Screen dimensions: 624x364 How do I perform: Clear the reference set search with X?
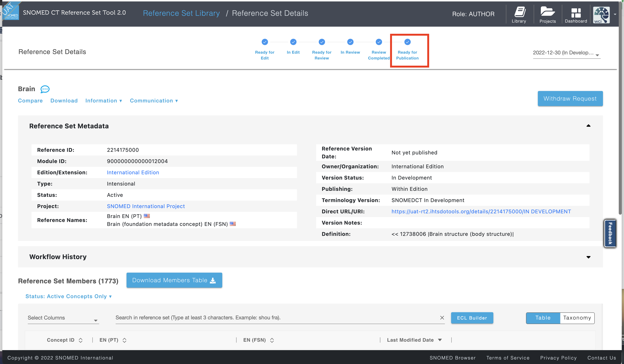coord(442,317)
